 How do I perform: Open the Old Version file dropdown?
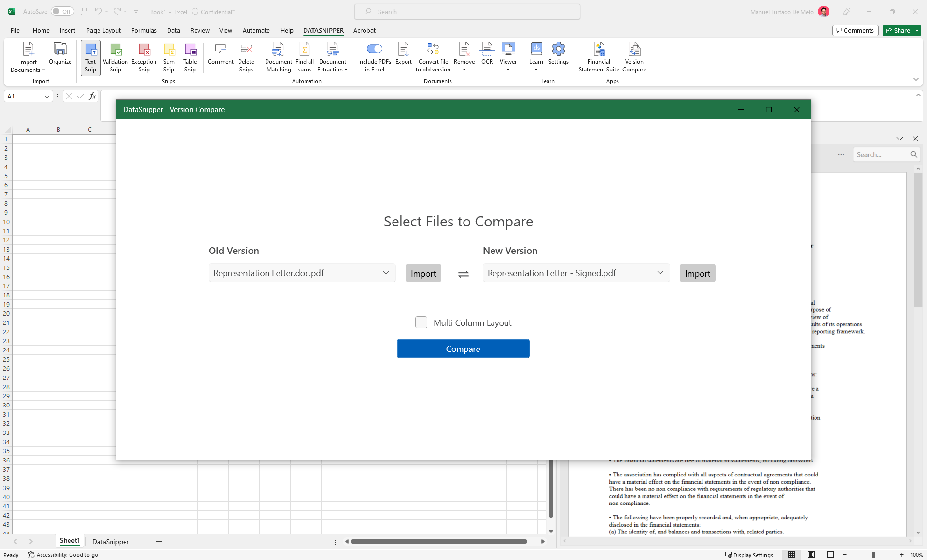point(386,273)
